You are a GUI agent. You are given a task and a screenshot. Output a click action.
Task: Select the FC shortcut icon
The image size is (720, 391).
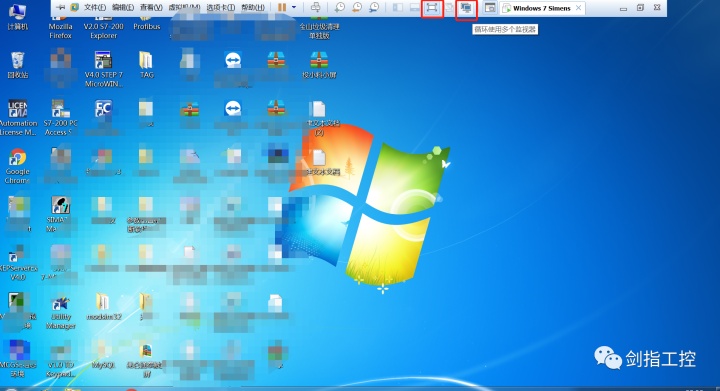(x=103, y=109)
